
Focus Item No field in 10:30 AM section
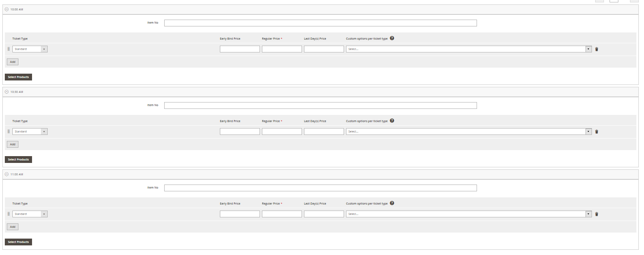[320, 106]
